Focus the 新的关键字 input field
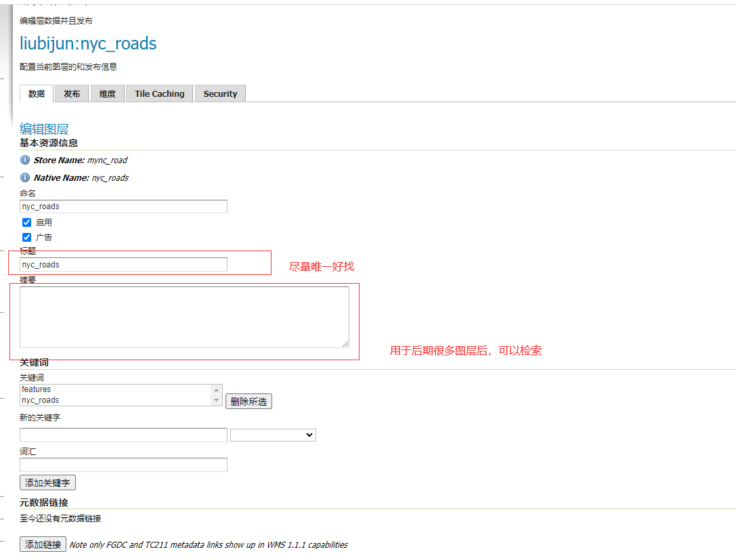This screenshot has width=736, height=560. (123, 435)
